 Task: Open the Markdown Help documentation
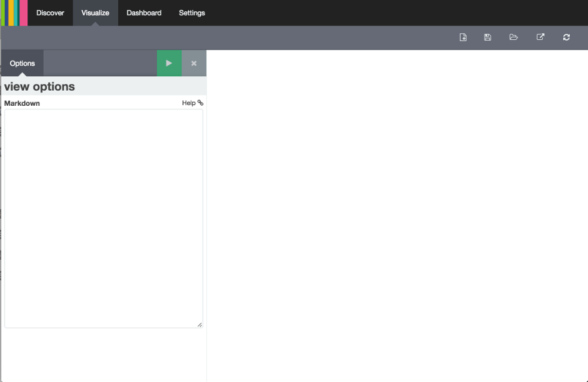(188, 103)
